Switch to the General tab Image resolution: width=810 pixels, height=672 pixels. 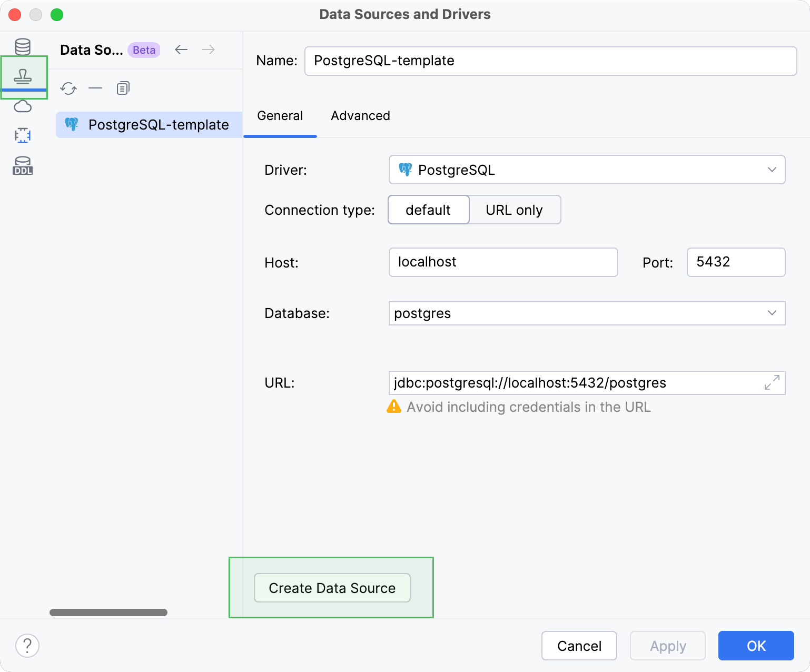[280, 115]
